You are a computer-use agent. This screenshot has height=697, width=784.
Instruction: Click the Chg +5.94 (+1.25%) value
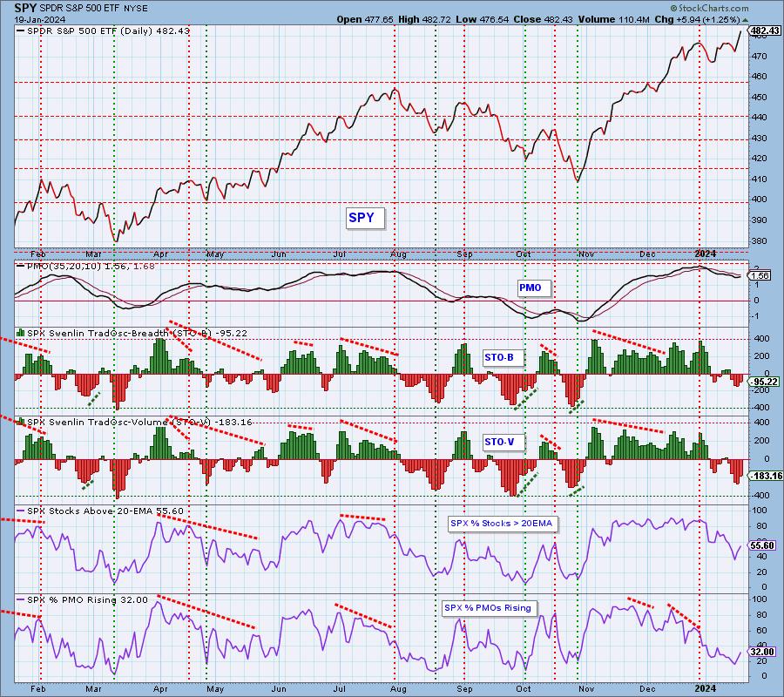click(697, 19)
